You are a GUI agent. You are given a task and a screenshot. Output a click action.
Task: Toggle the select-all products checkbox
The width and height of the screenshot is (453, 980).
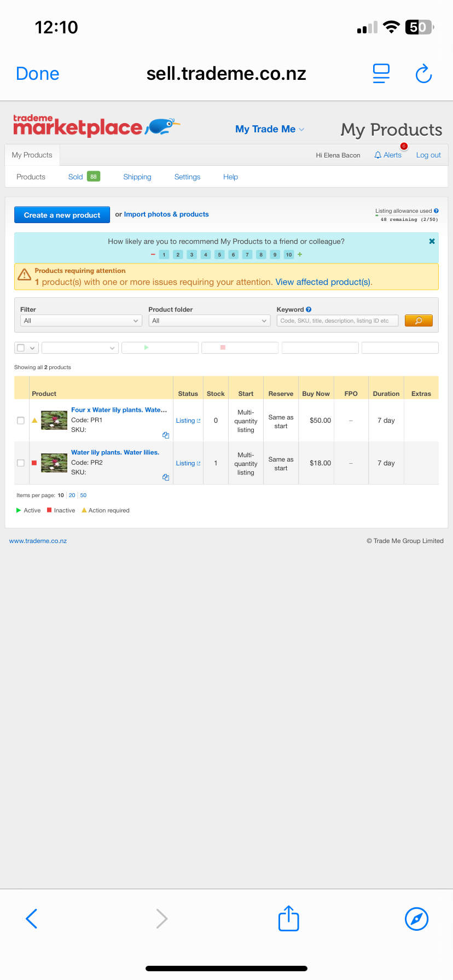click(21, 348)
